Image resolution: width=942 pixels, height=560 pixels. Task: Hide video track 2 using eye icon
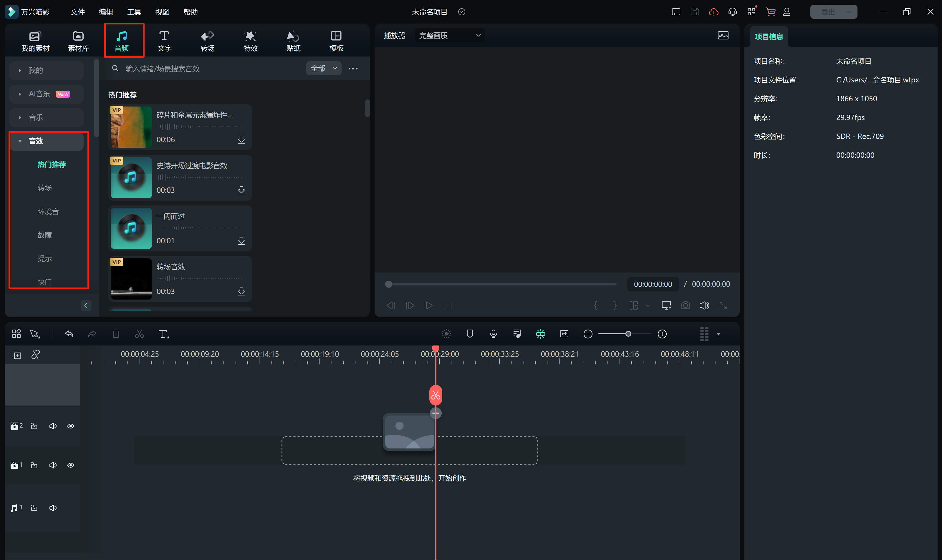pos(71,426)
